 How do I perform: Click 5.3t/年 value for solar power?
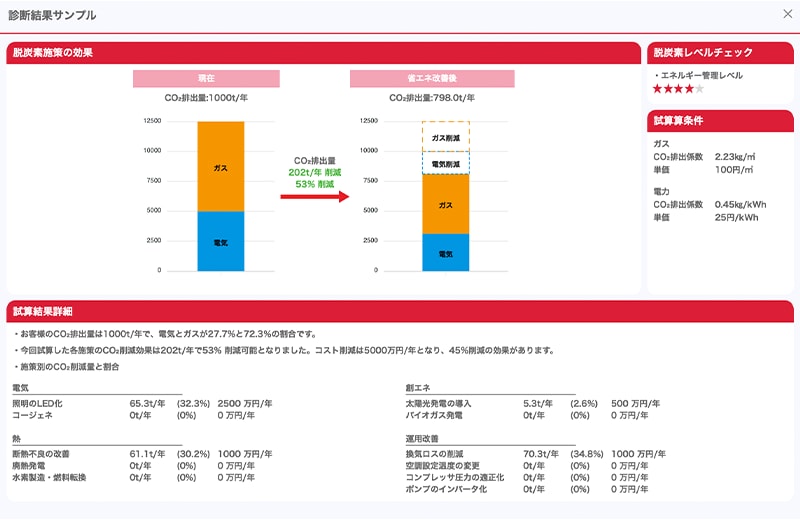(x=538, y=404)
